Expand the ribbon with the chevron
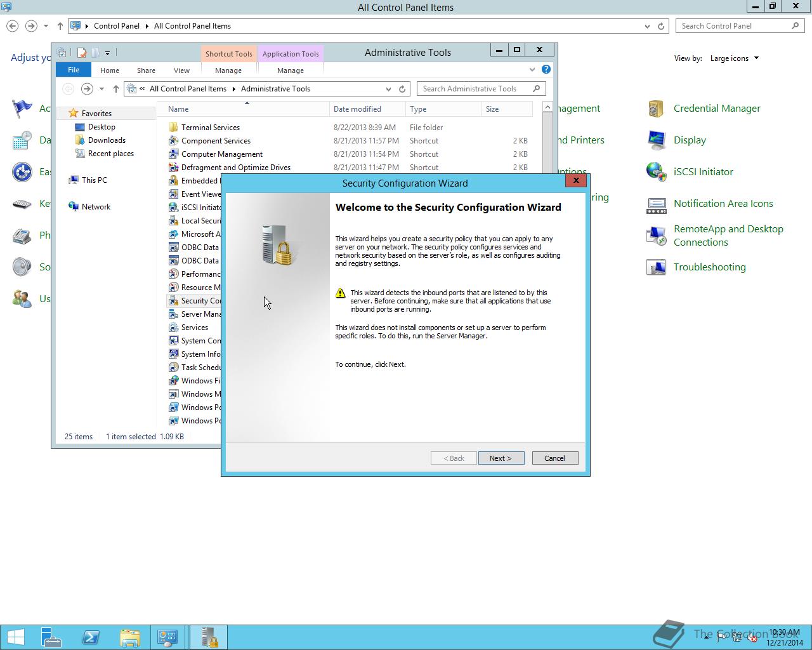Viewport: 812px width, 650px height. 532,69
